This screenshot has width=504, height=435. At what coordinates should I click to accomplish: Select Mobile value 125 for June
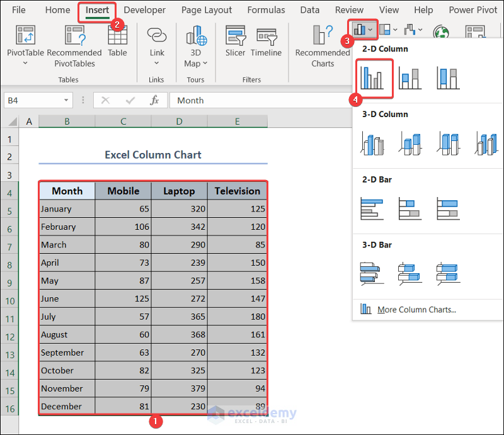click(123, 298)
